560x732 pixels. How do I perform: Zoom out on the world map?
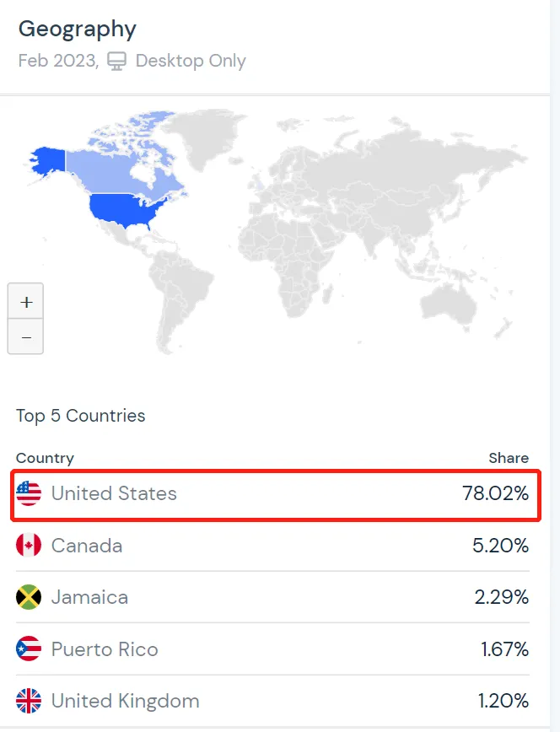[x=25, y=337]
